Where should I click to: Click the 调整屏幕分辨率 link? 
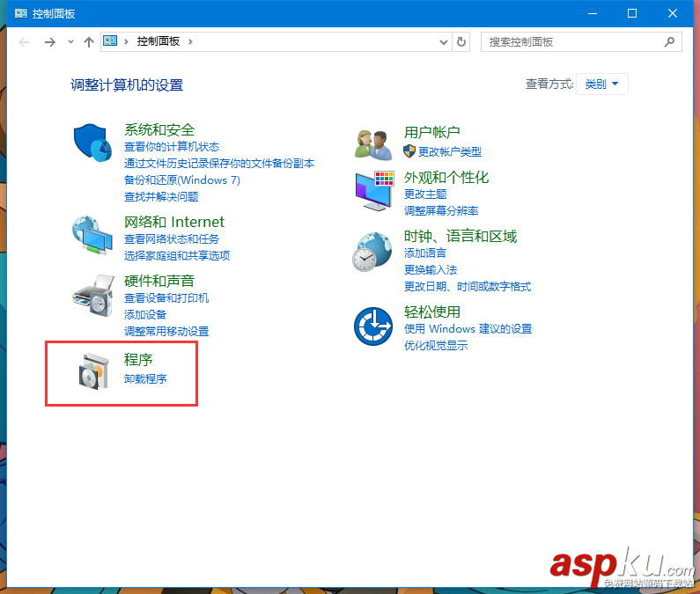441,211
